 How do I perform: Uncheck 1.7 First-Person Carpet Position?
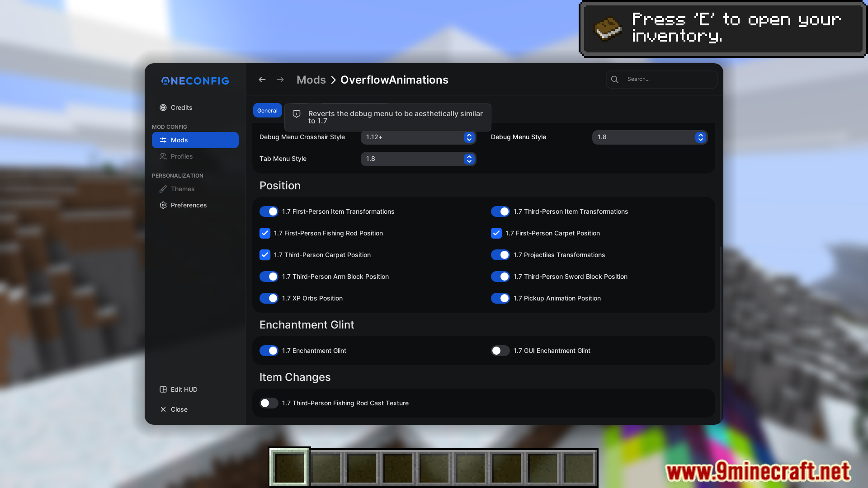[x=496, y=233]
